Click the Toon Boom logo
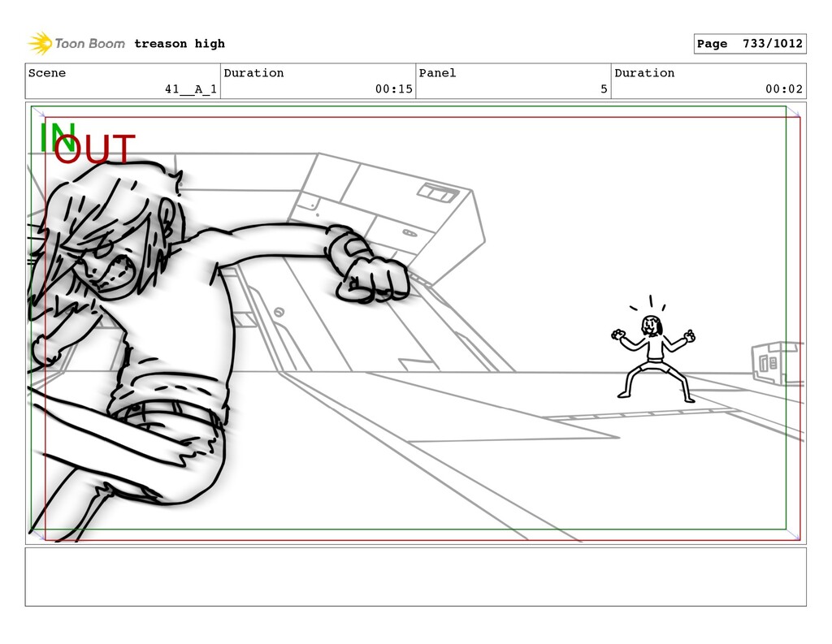Screen dimensions: 832x644 tap(76, 44)
